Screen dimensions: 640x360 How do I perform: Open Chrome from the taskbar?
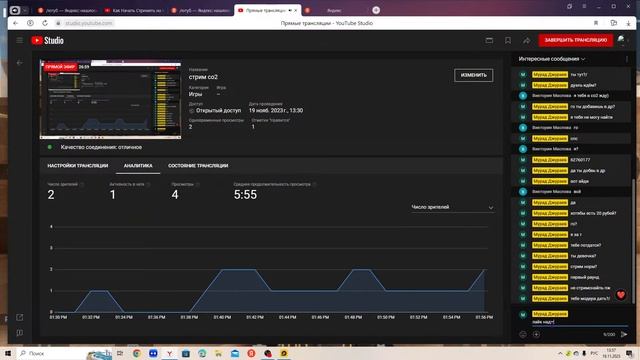(x=137, y=353)
